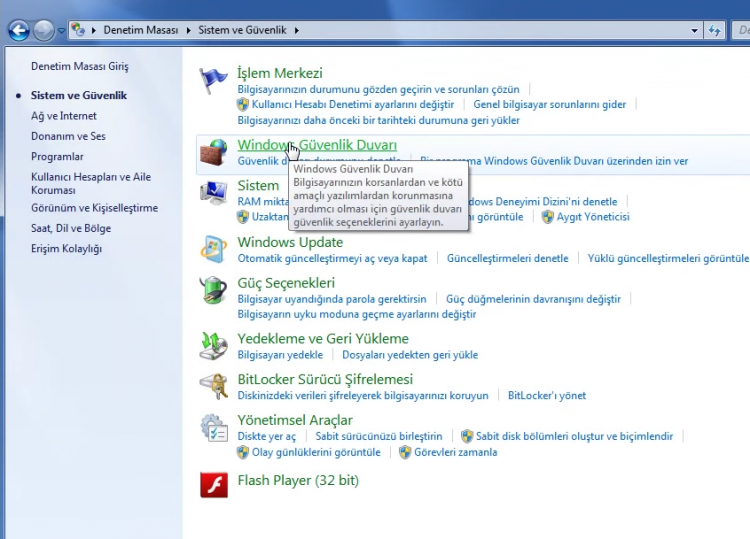Click the Güç Seçenekleri battery icon

[213, 290]
